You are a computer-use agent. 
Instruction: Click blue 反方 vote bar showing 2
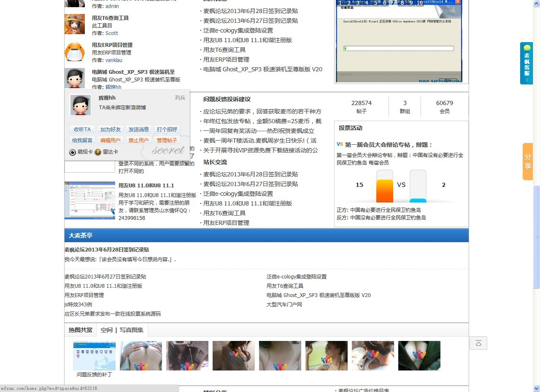[418, 200]
